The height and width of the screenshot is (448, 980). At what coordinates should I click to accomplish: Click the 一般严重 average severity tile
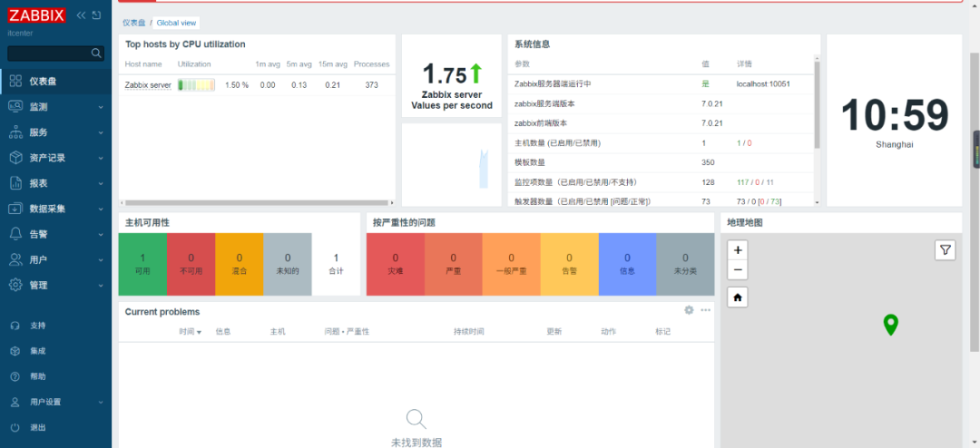tap(511, 264)
